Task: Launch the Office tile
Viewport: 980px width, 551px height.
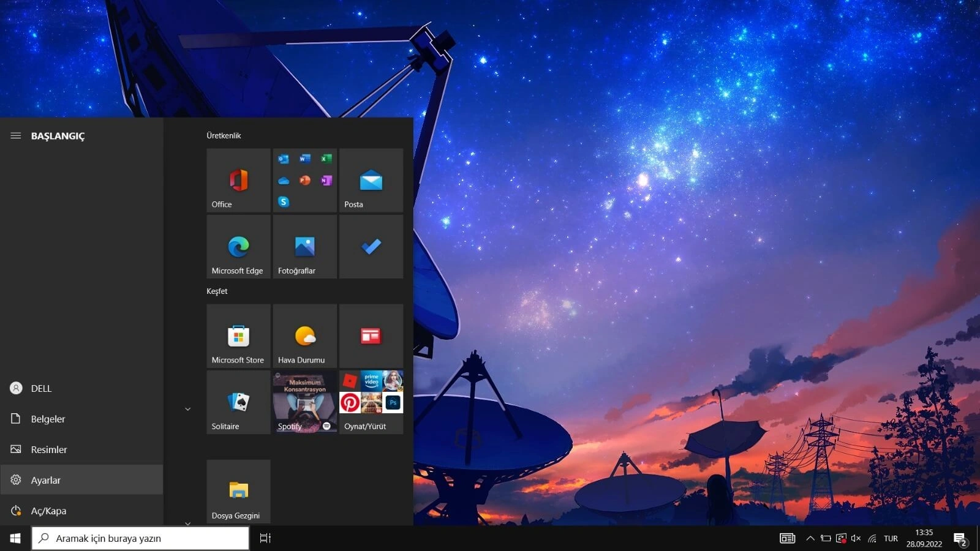Action: click(x=238, y=180)
